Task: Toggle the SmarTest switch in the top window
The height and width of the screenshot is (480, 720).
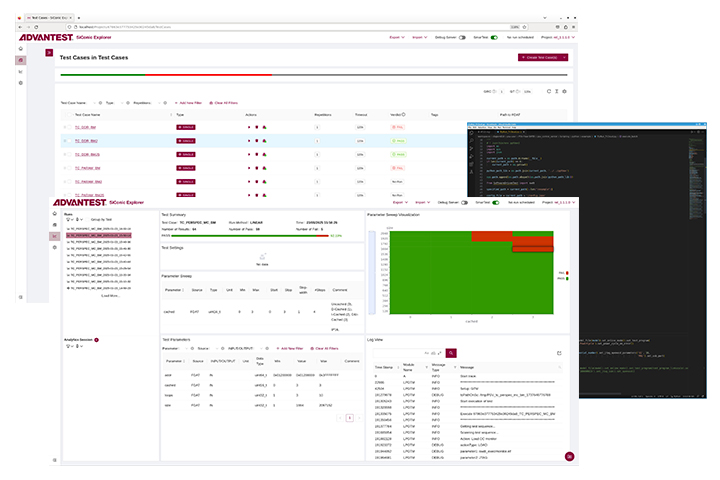Action: (x=494, y=38)
